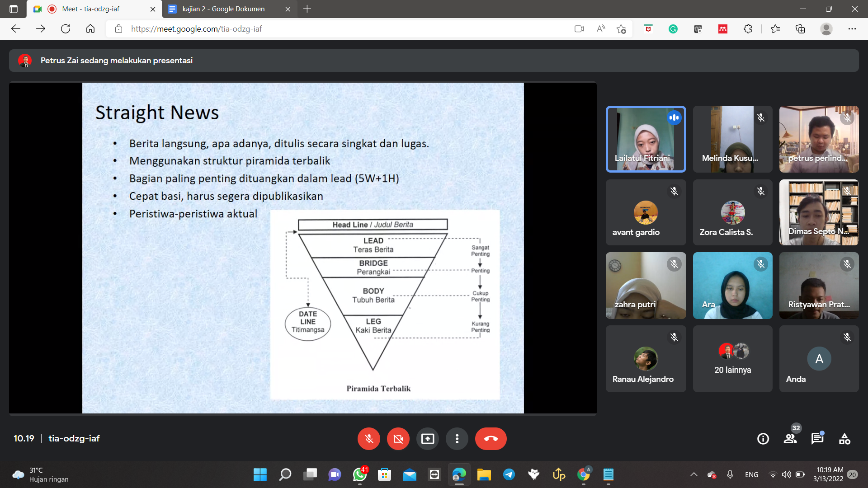Open the chat with everyone panel
This screenshot has width=868, height=488.
coord(817,439)
